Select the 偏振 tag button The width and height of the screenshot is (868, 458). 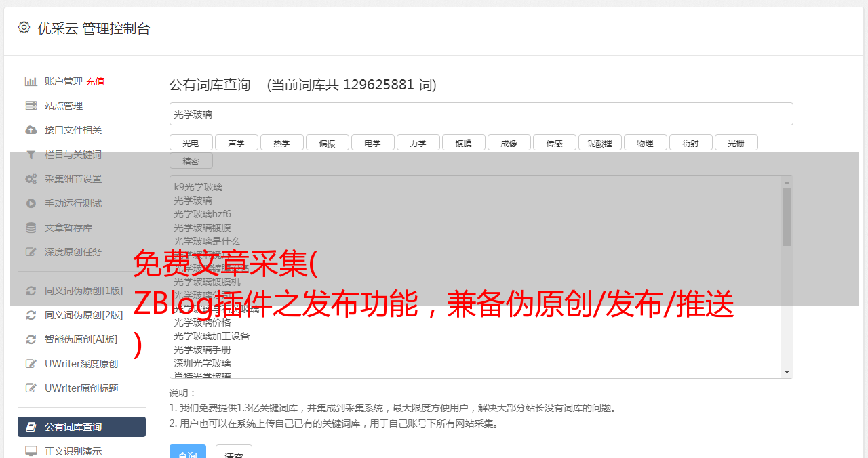coord(327,142)
